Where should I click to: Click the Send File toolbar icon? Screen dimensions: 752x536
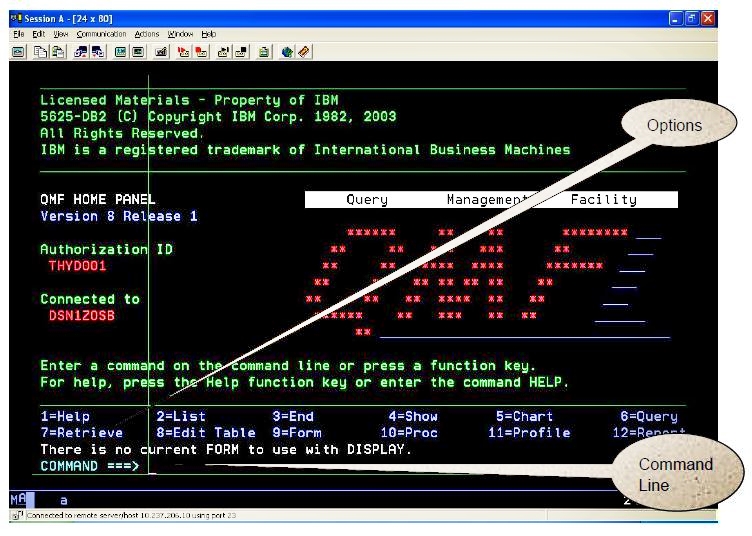pos(79,51)
